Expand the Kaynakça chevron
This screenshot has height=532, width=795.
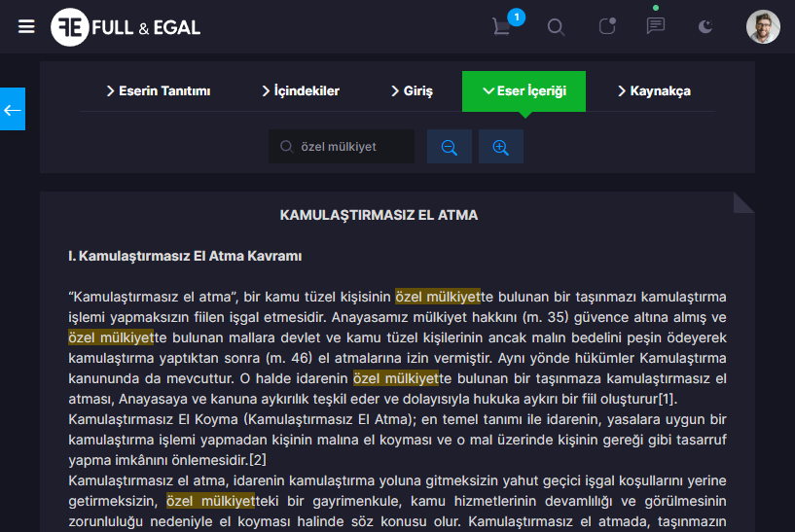pos(622,91)
